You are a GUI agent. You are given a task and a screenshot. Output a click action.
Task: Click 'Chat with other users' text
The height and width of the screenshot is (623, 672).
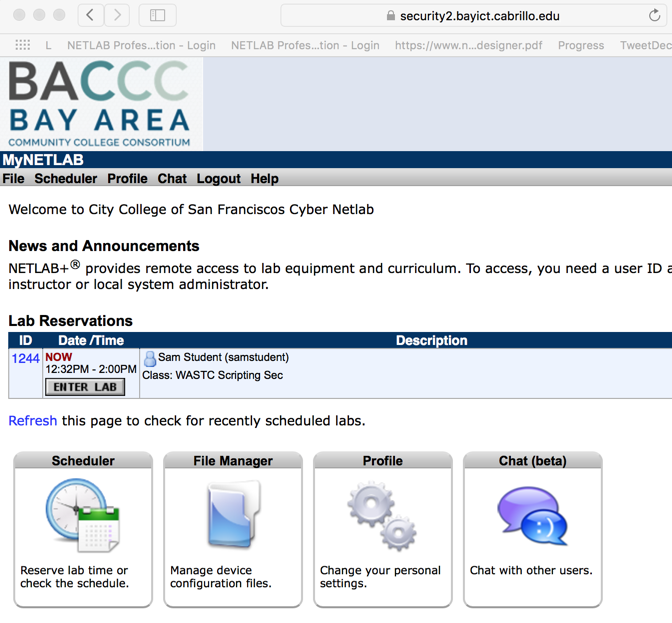(x=531, y=570)
